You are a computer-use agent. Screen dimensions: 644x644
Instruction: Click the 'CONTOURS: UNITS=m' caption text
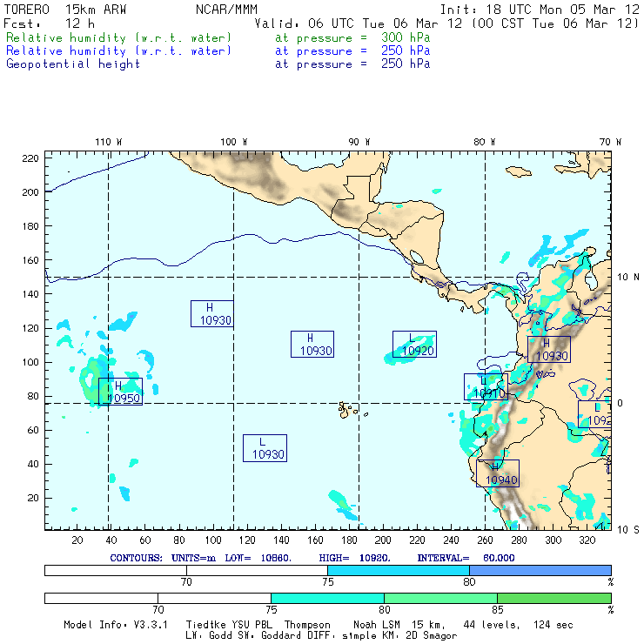[x=163, y=558]
